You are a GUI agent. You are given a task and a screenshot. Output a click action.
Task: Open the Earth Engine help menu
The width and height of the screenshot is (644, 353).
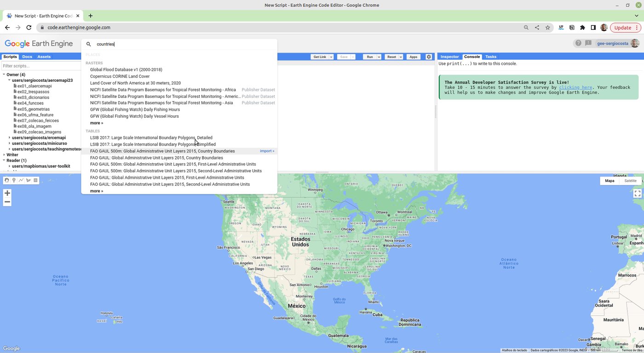pyautogui.click(x=578, y=43)
